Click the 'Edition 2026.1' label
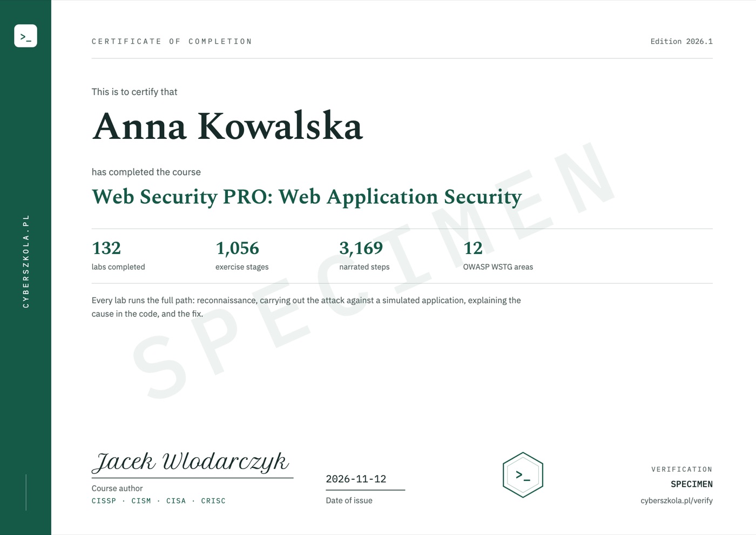Viewport: 756px width, 535px height. pos(681,42)
